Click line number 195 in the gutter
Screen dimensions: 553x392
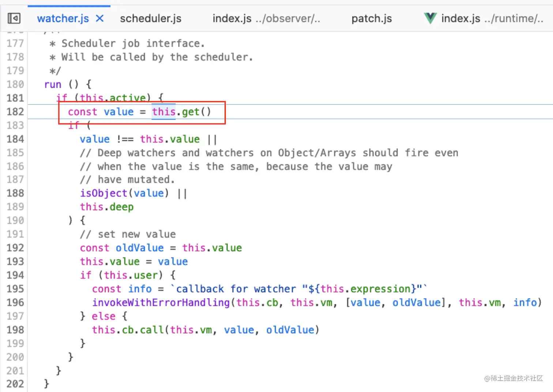click(x=15, y=289)
